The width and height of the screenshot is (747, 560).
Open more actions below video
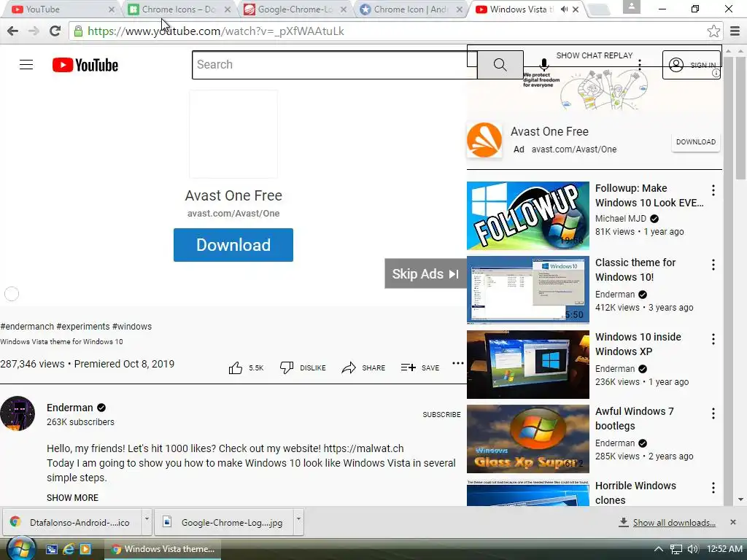(458, 363)
